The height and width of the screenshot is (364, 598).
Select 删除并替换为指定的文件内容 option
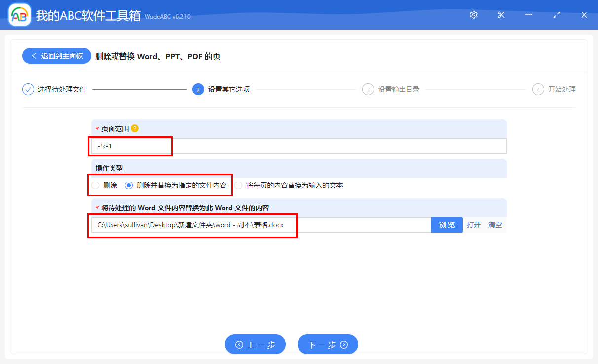129,185
